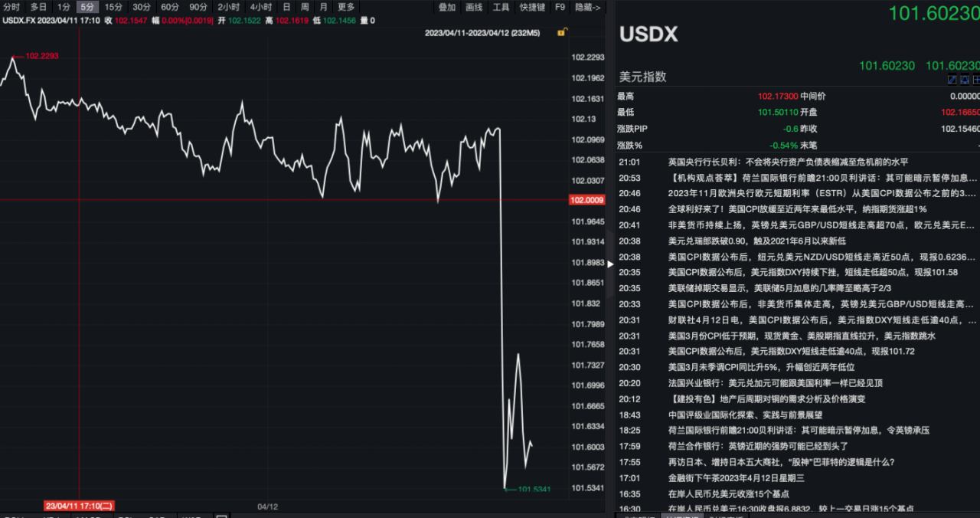Open the 画线 drawing menu
Screen dimensions: 980x518
(x=474, y=7)
